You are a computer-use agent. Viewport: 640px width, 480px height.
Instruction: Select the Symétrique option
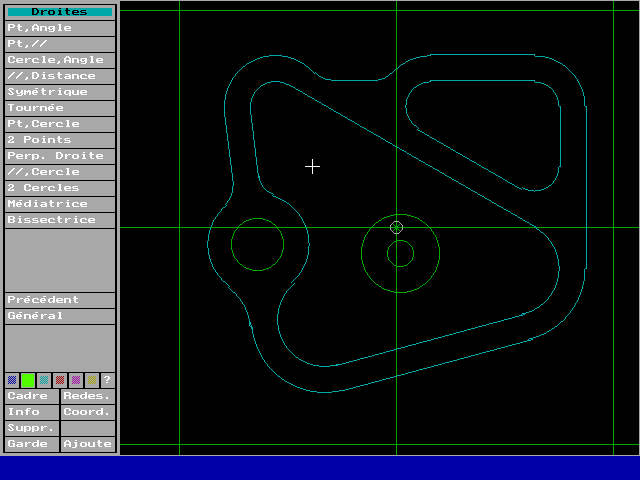point(60,92)
